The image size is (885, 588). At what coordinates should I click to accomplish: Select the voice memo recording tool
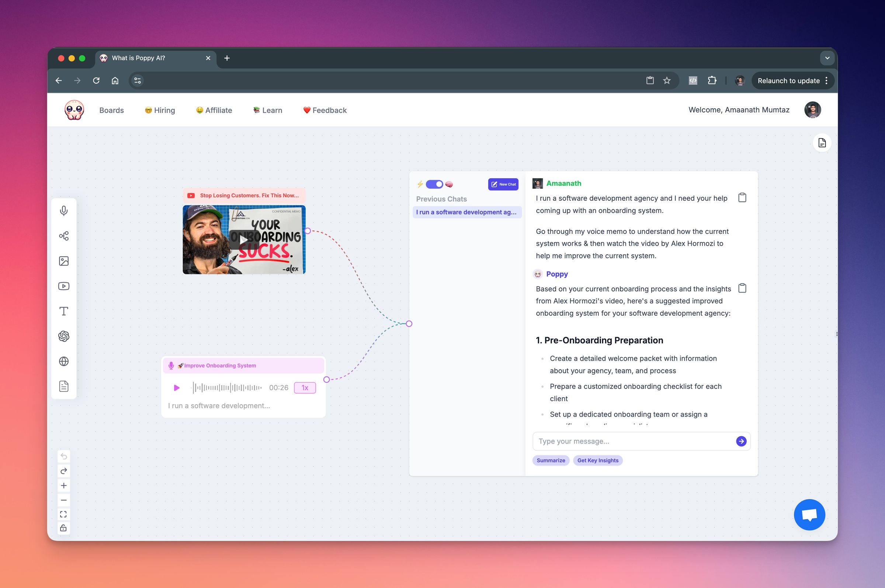64,210
